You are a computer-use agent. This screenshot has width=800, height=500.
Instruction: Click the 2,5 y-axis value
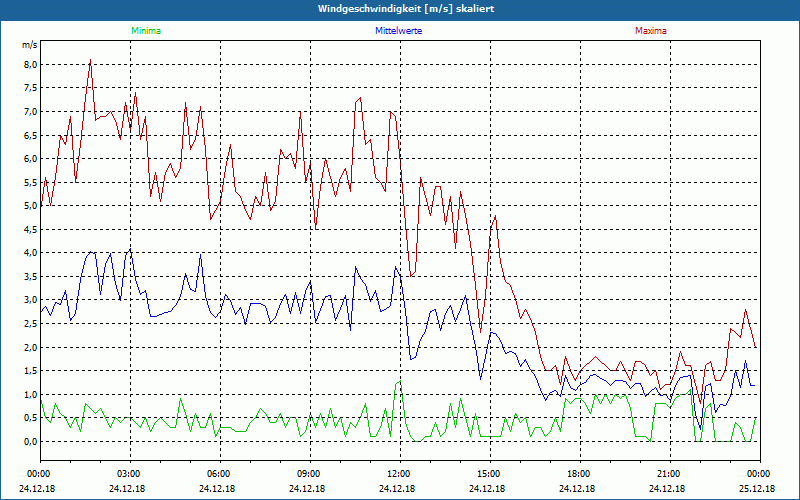[30, 323]
